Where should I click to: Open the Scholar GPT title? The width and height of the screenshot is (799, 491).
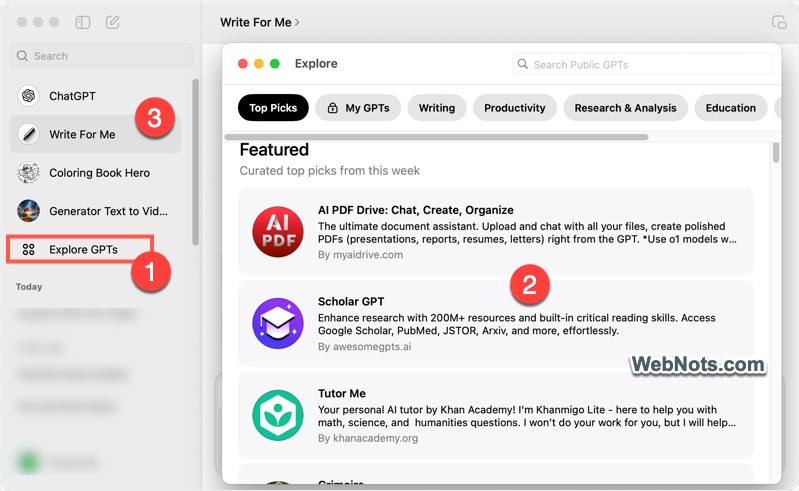[351, 302]
